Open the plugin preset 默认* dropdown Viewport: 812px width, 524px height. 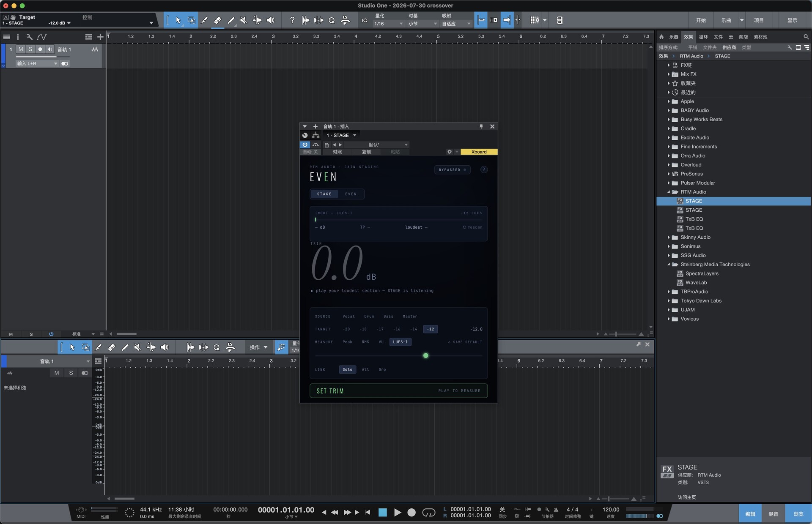click(x=376, y=145)
